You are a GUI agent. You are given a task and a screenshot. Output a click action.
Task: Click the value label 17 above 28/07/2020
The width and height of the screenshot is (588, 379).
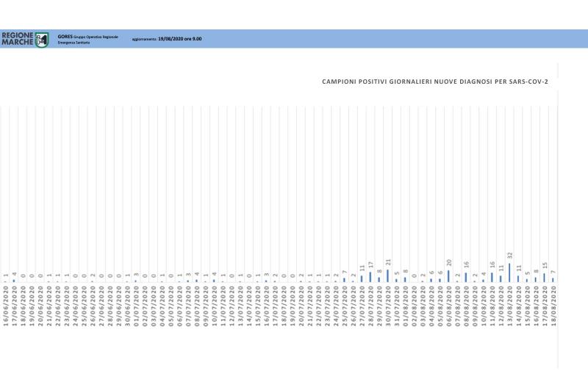370,264
